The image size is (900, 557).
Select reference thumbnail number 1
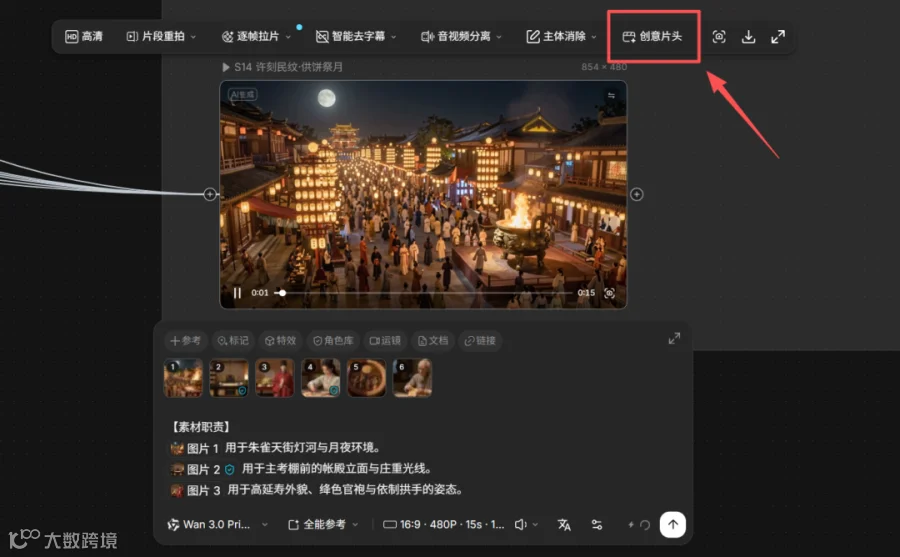point(183,378)
